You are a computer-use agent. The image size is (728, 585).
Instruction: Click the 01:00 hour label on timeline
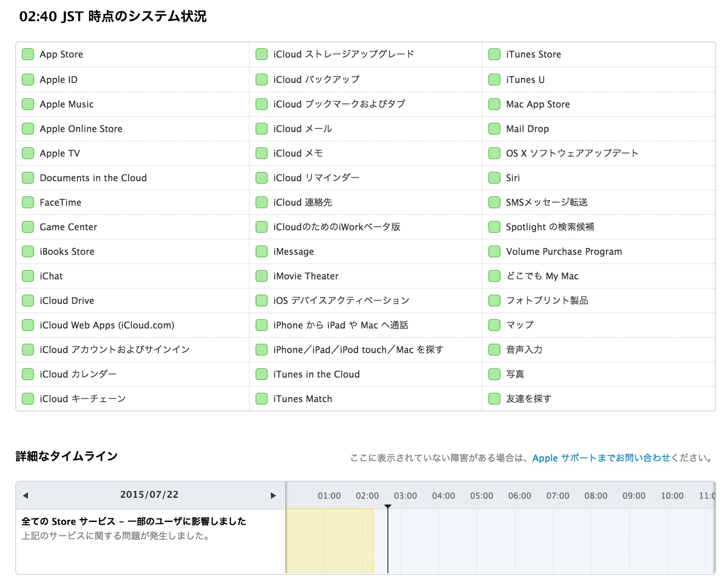coord(329,496)
